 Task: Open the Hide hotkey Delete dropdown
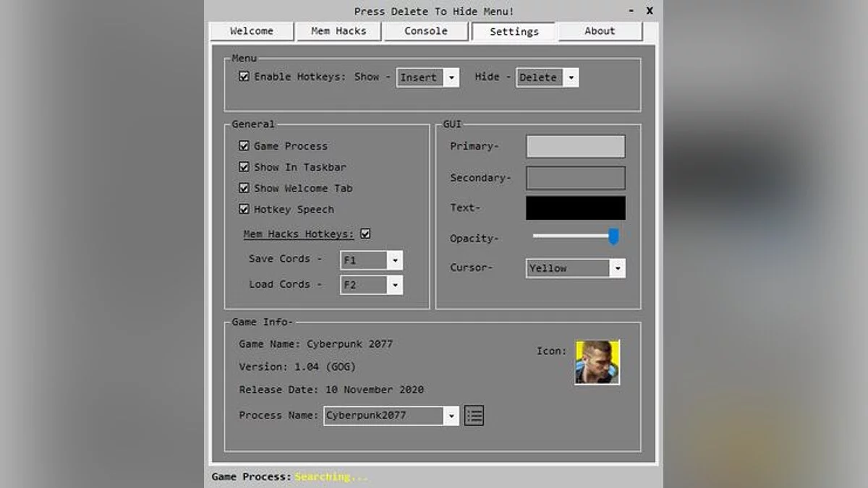[571, 78]
